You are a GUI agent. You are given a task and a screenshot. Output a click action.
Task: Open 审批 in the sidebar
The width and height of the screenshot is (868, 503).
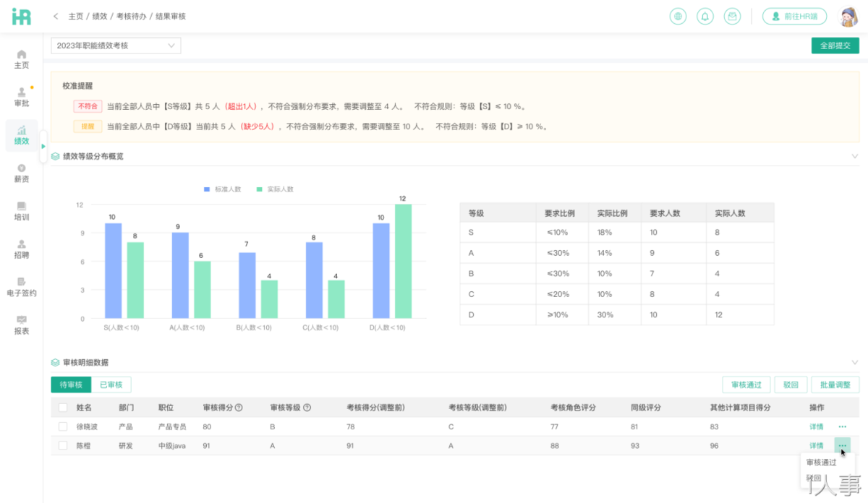coord(22,97)
